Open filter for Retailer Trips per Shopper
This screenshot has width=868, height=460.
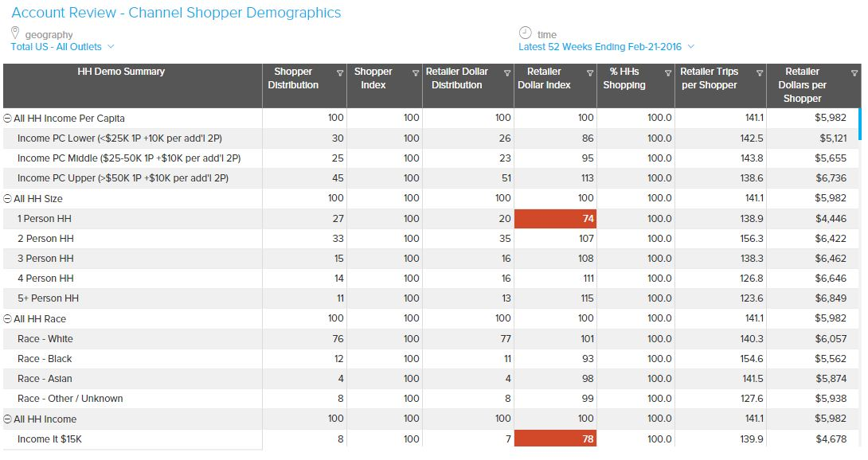click(x=760, y=73)
